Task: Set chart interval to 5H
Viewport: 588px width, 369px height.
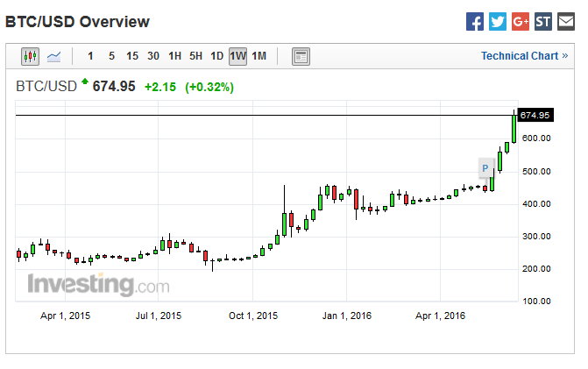Action: [x=195, y=57]
